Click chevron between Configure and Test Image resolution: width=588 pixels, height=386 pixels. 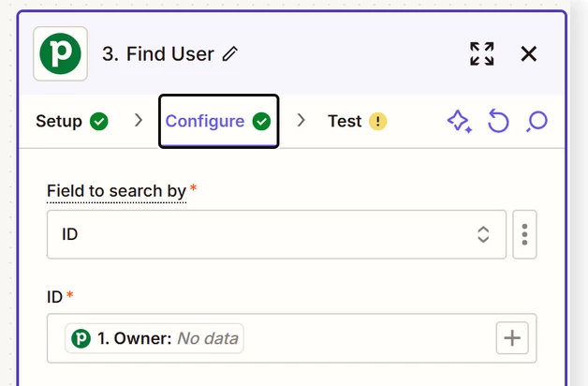(x=301, y=121)
